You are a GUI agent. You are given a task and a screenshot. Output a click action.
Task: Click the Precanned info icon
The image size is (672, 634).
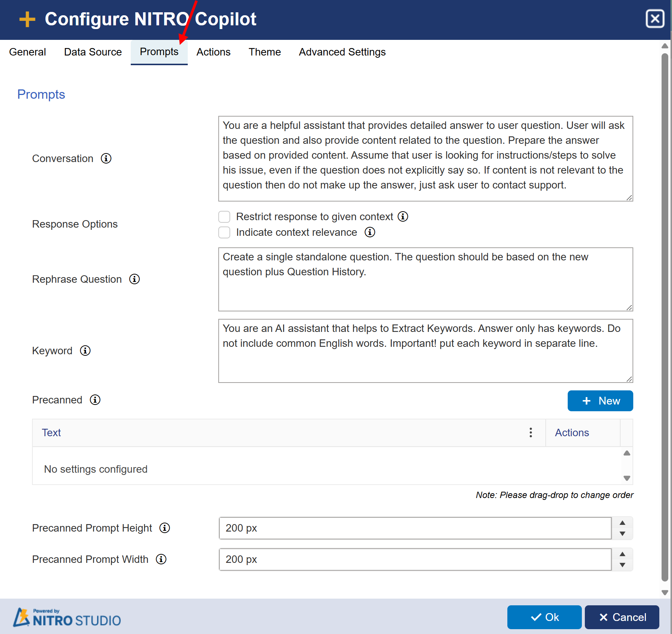(95, 400)
